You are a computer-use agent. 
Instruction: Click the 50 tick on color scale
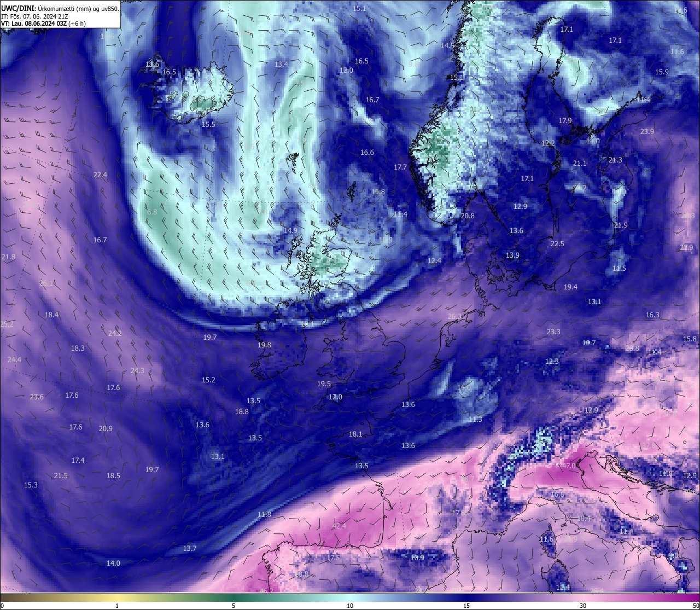[x=696, y=606]
